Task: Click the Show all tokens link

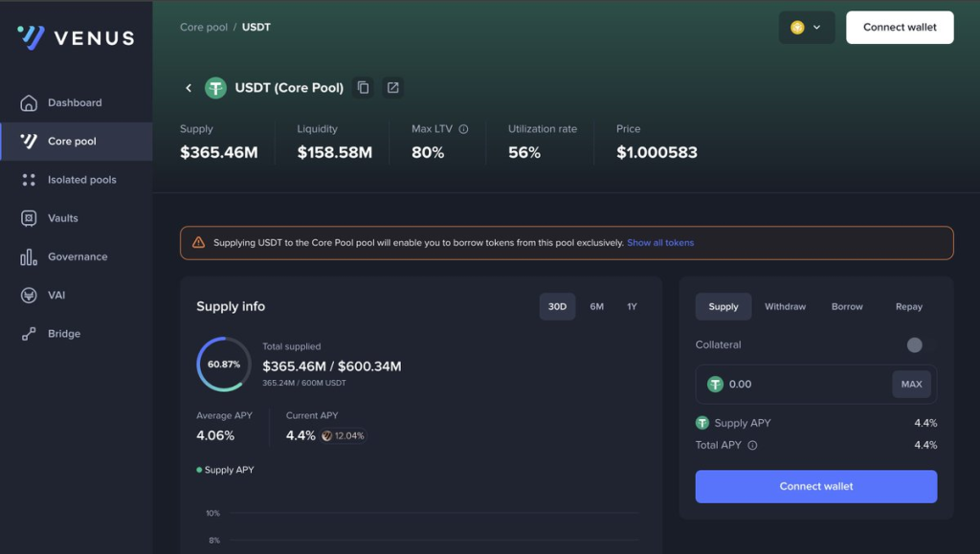Action: [660, 243]
